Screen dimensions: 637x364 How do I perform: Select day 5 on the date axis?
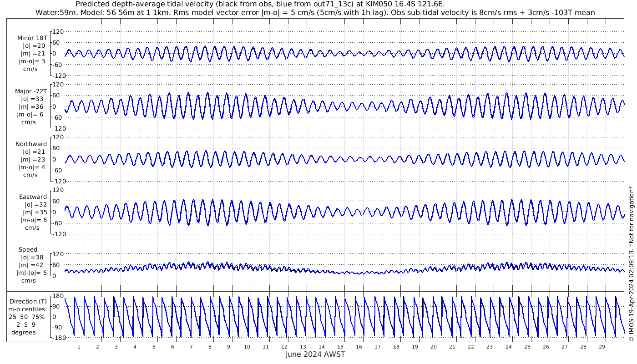coord(153,347)
